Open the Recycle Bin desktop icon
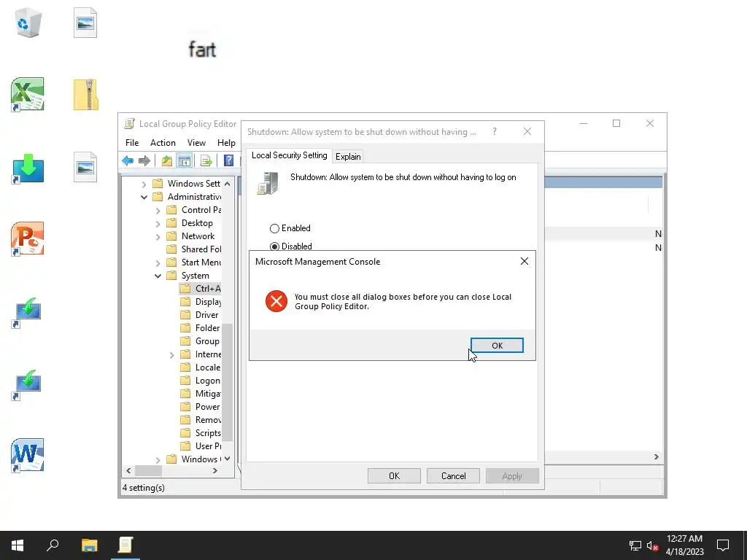 click(28, 23)
